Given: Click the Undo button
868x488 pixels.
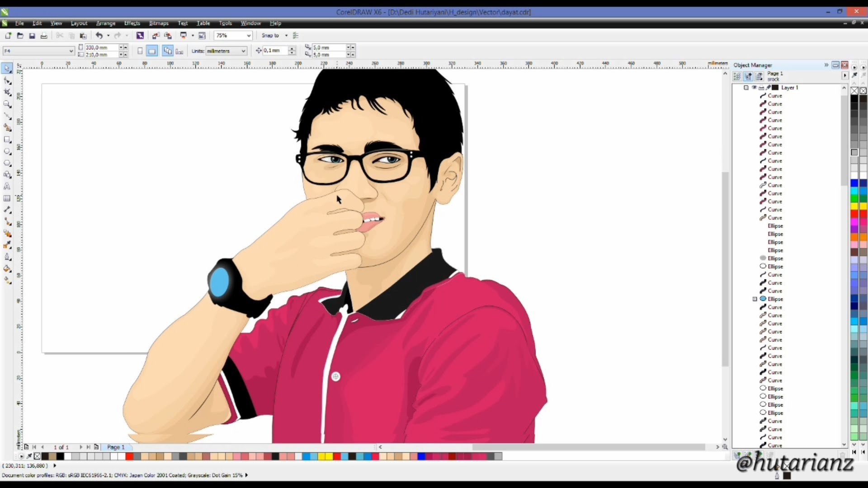Looking at the screenshot, I should (x=100, y=35).
